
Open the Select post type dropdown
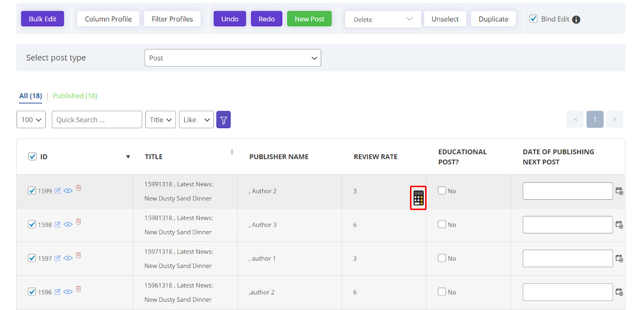click(x=233, y=58)
